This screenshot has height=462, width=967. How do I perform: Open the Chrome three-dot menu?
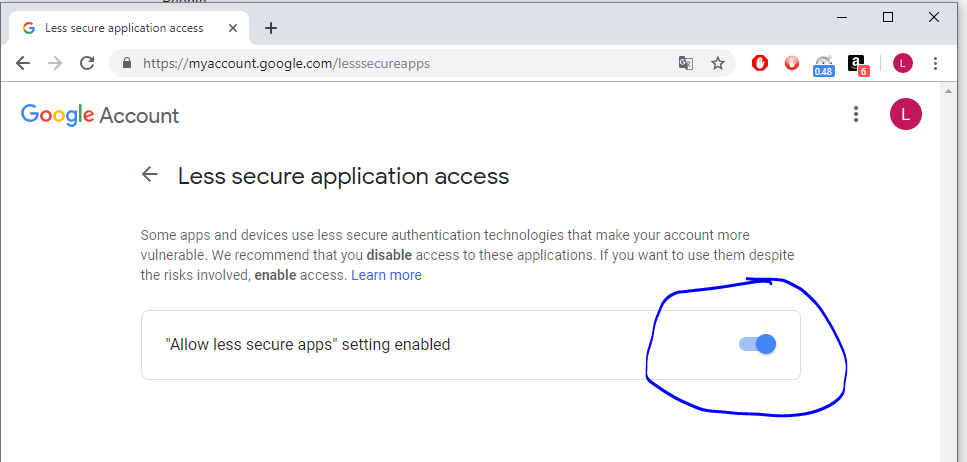(x=935, y=63)
